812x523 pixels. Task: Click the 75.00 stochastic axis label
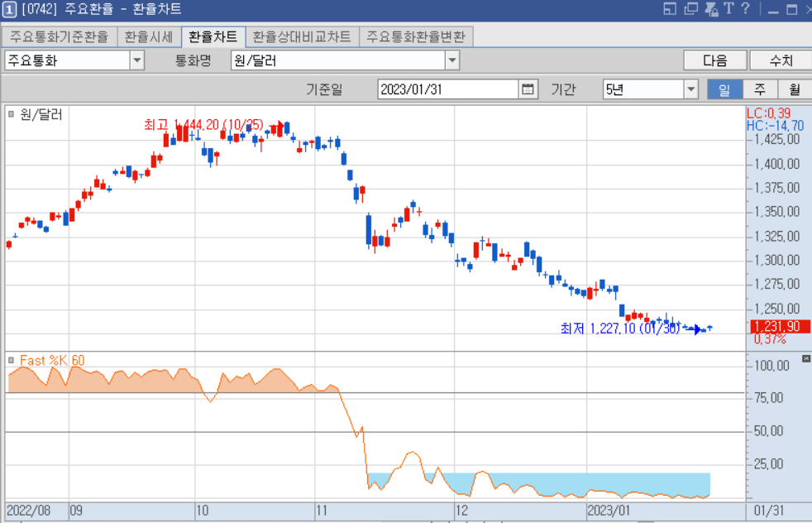click(x=768, y=397)
